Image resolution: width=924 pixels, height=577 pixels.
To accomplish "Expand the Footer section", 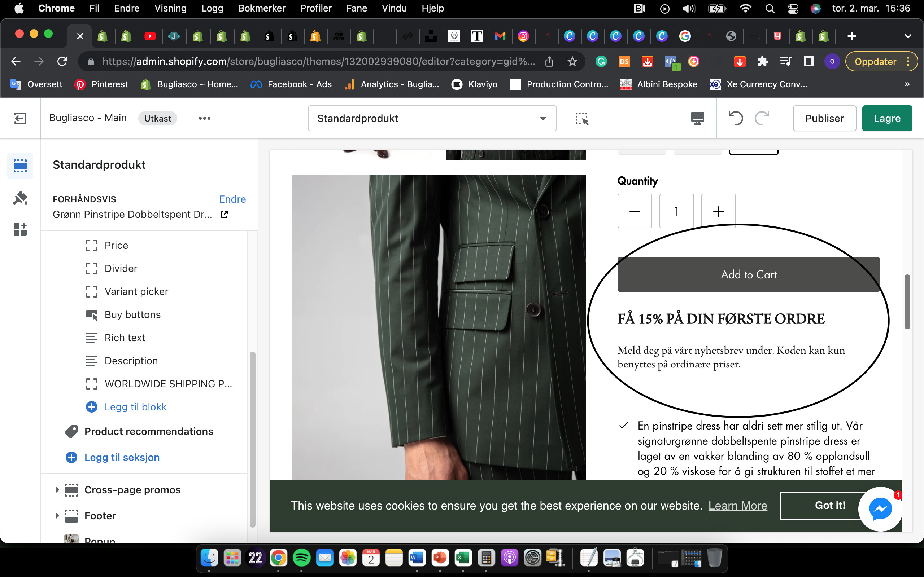I will (x=57, y=516).
